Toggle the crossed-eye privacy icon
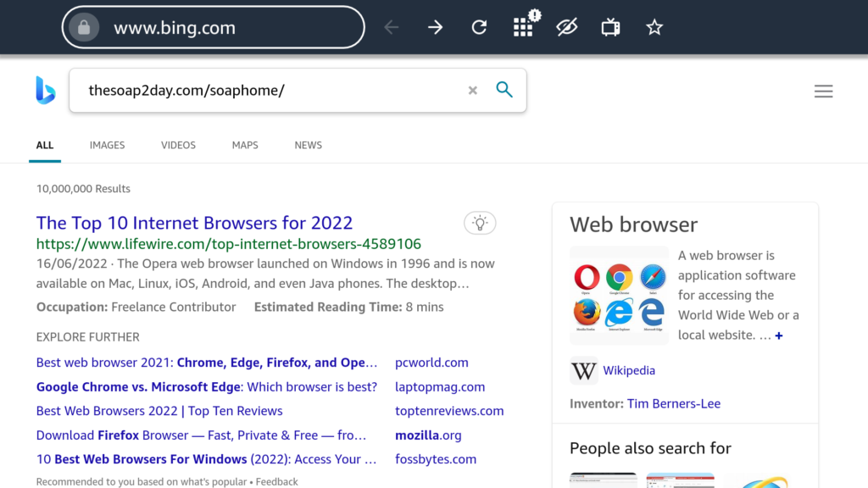This screenshot has width=868, height=488. click(x=566, y=28)
